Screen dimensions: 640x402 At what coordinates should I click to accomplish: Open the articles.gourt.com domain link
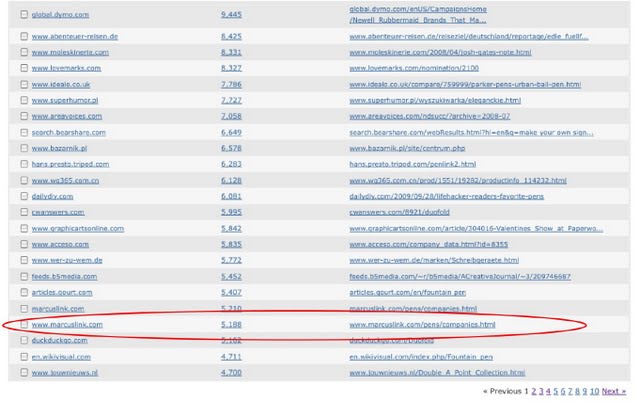62,293
